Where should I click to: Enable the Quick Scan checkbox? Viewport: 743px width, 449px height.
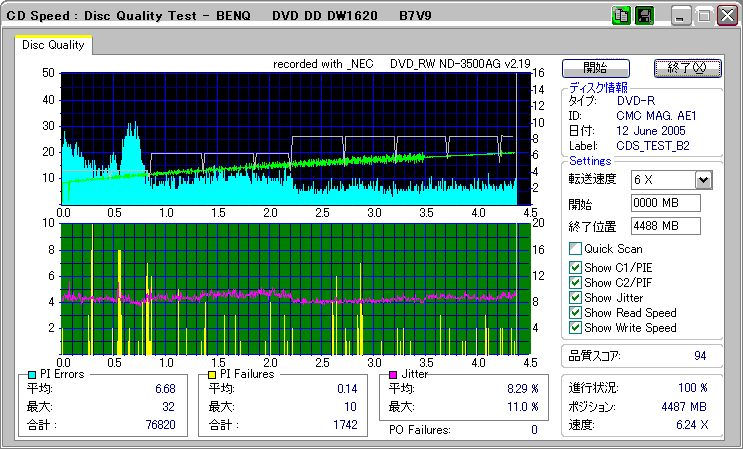(575, 249)
